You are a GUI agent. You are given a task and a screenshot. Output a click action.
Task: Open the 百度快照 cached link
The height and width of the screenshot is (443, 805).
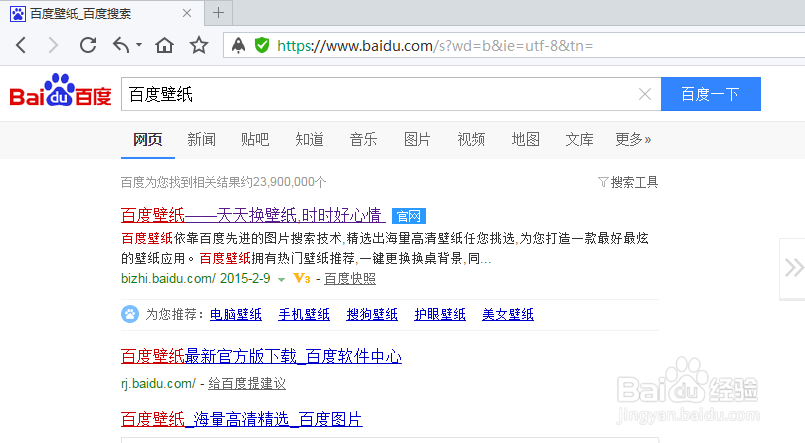click(x=350, y=279)
